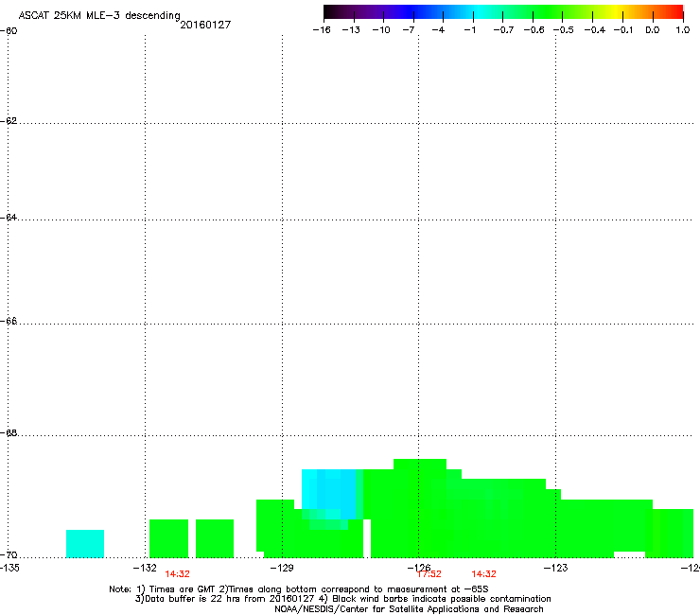Click the -0.4 label on the color scale

tap(595, 30)
